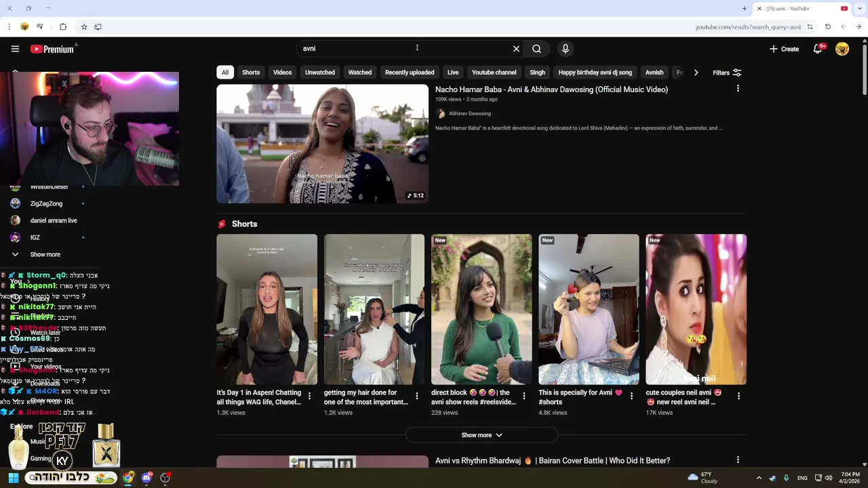Open the Filters panel
Image resolution: width=868 pixels, height=488 pixels.
coord(727,73)
